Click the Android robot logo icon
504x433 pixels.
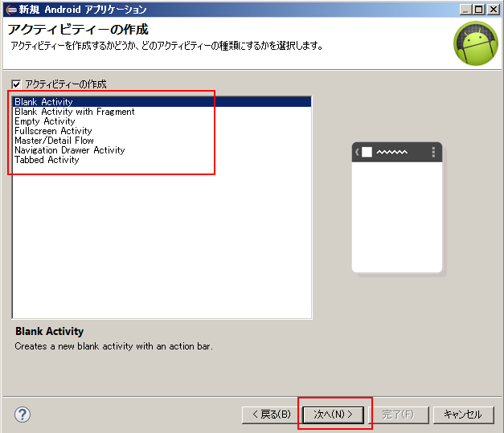[x=475, y=43]
